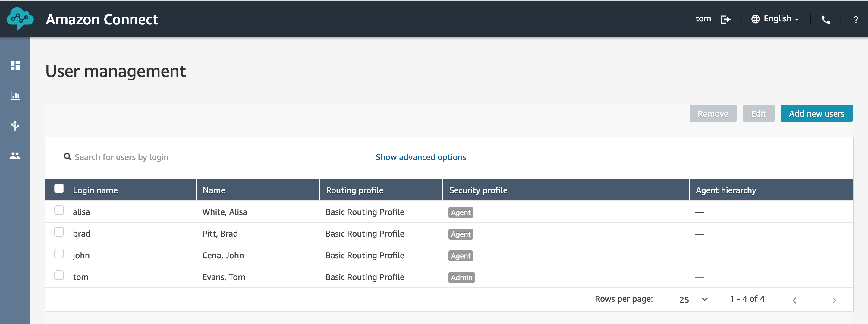Click the Agent badge in alisa row

[460, 212]
